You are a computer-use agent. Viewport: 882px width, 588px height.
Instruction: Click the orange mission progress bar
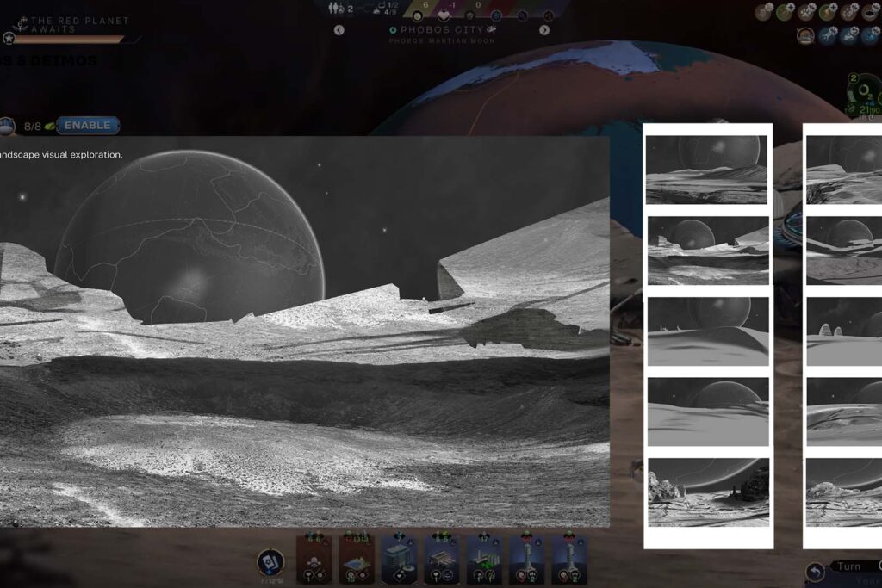(69, 40)
